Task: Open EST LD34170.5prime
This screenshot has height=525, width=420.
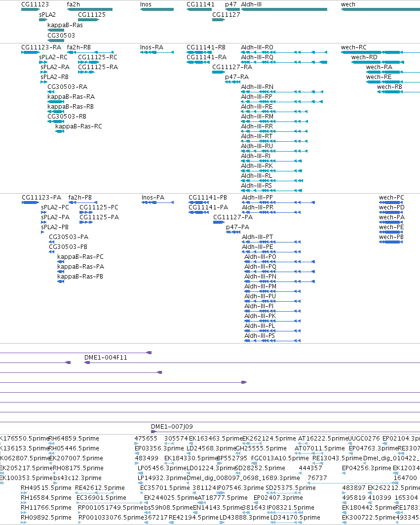Action: coord(295,518)
